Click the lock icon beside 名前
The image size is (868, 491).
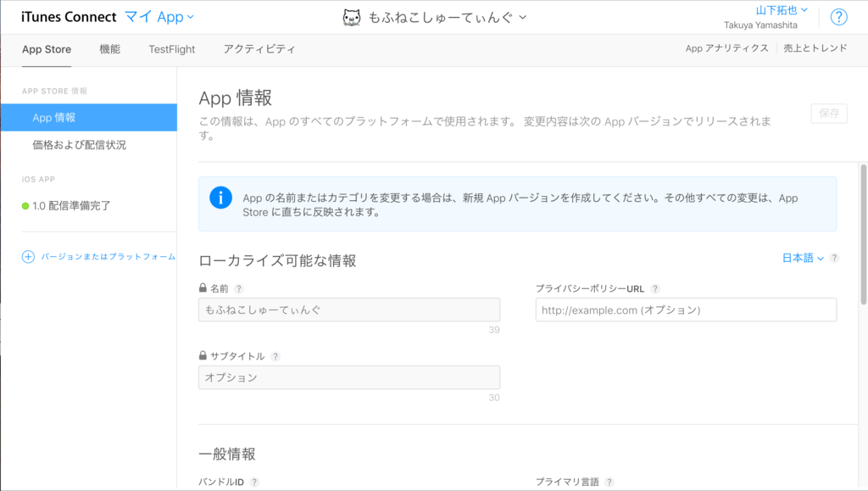click(x=203, y=287)
